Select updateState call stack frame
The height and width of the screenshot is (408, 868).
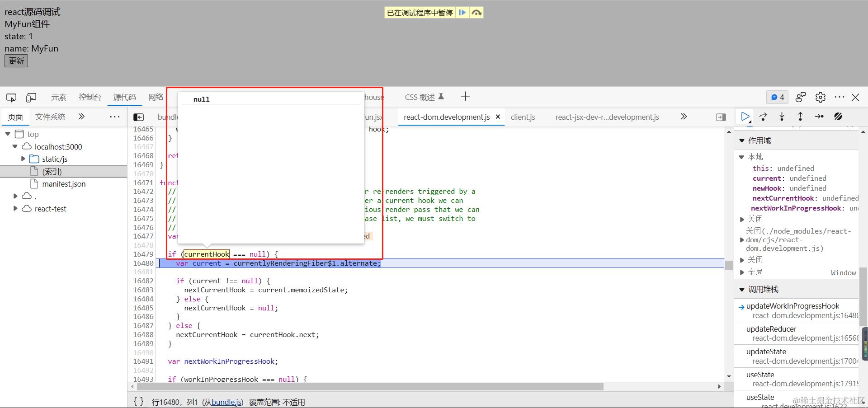797,356
